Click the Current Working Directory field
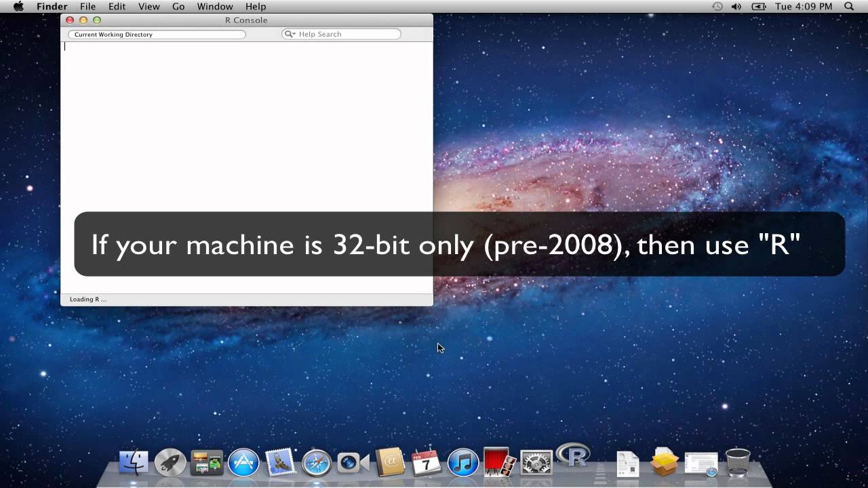Image resolution: width=868 pixels, height=488 pixels. (157, 34)
